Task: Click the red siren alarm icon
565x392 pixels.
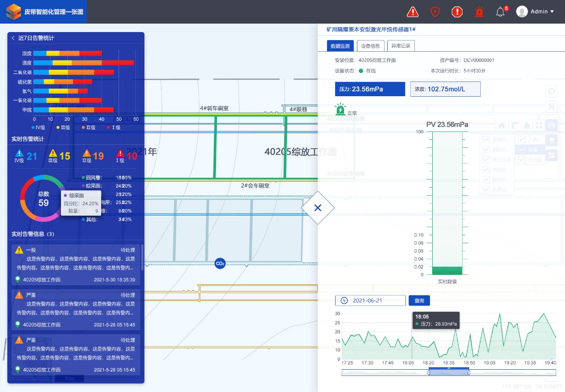Action: [x=479, y=12]
